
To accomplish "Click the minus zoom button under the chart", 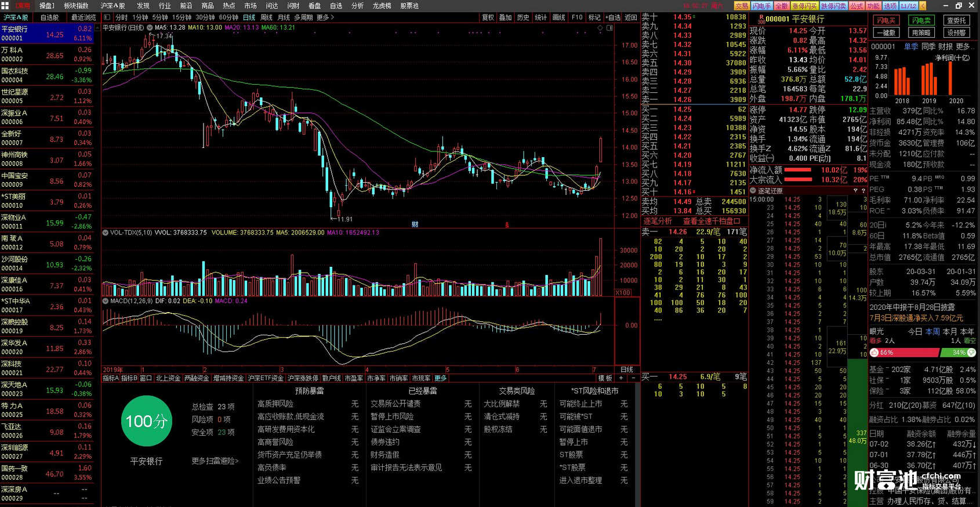I will [633, 378].
